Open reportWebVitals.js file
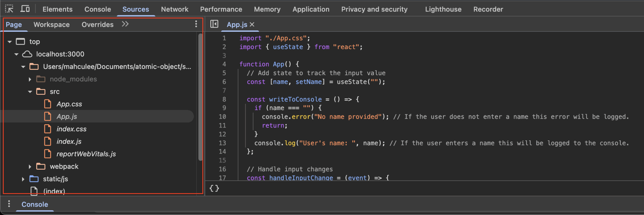 click(x=86, y=154)
